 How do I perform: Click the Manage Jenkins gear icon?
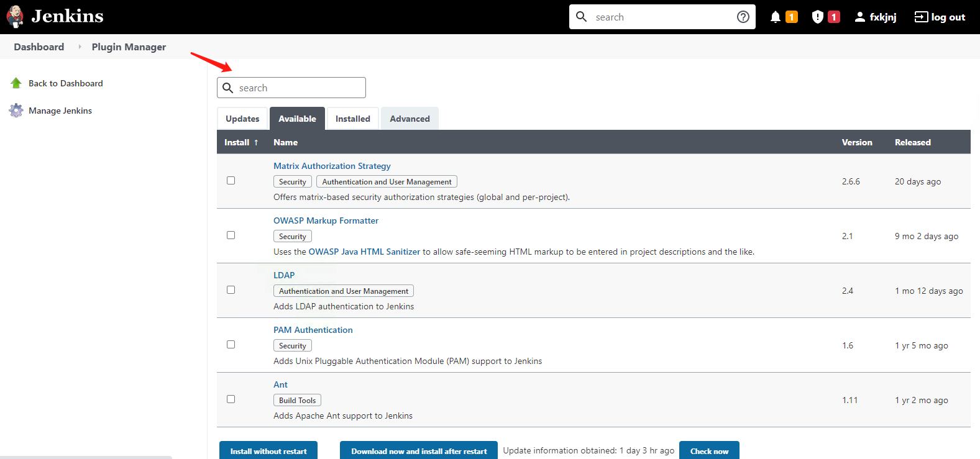point(16,111)
